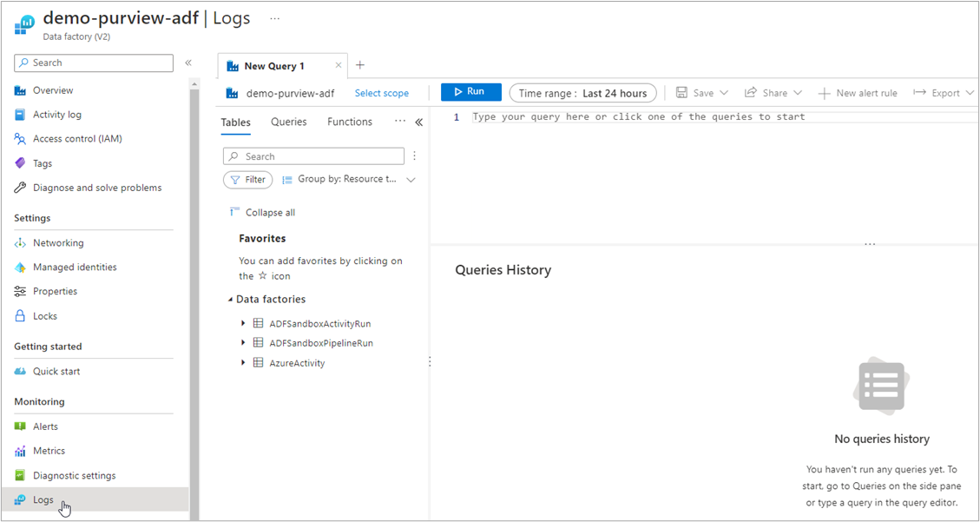The height and width of the screenshot is (522, 980).
Task: Click the results pane ellipsis divider handle
Action: click(870, 244)
